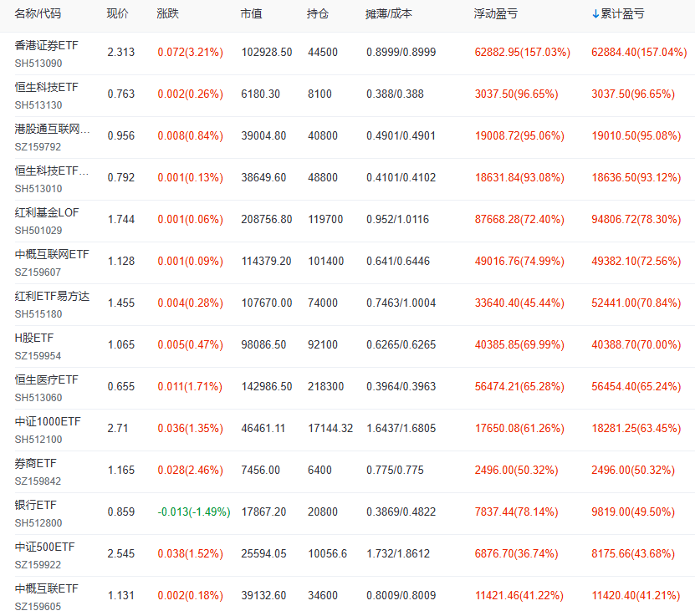
Task: Open the 红利ETF易方达 holding
Action: coord(52,296)
